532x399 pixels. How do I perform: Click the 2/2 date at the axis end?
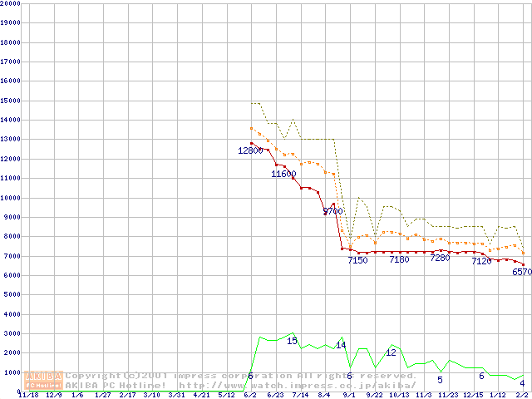pos(522,395)
